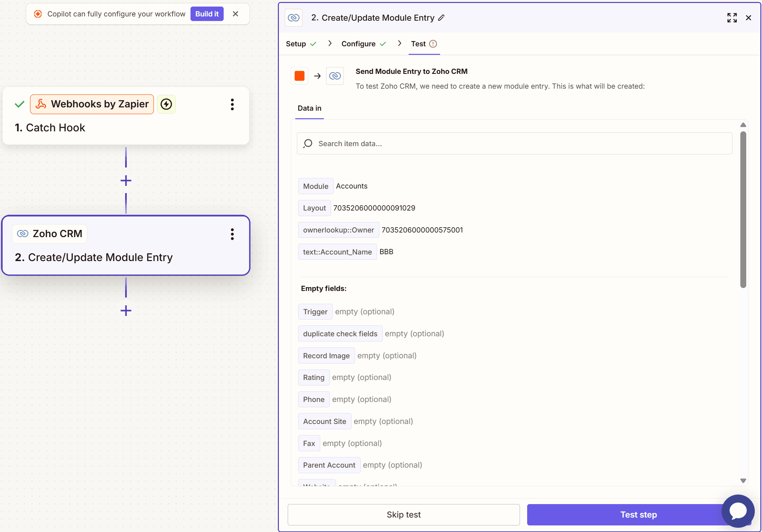Select the Webhooks by Zapier step card

pyautogui.click(x=126, y=128)
